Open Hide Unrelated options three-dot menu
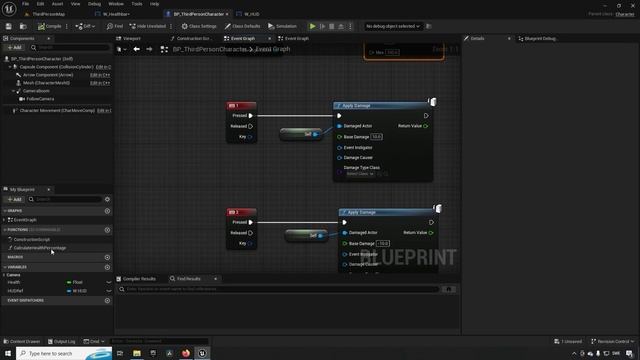This screenshot has width=640, height=360. [171, 26]
